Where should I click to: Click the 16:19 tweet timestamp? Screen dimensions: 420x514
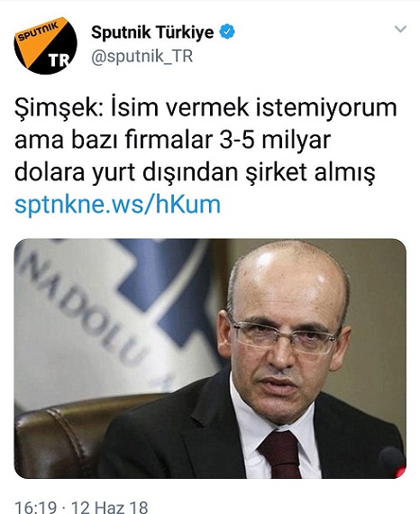(36, 507)
